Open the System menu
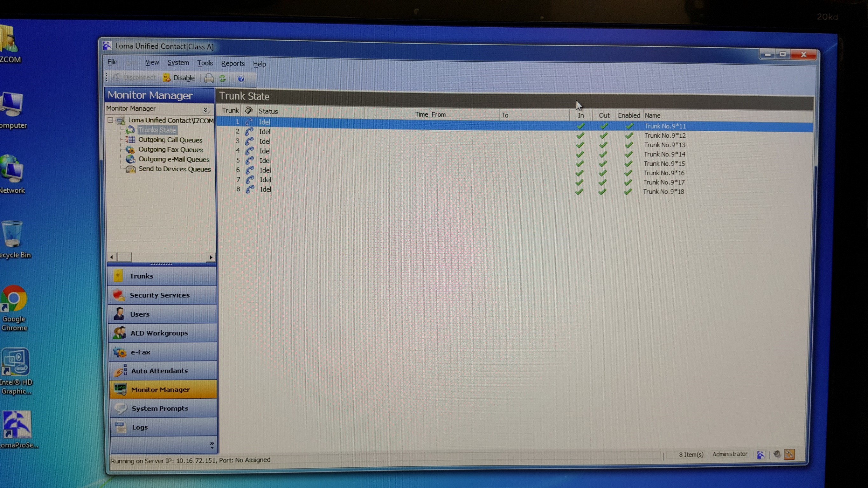 (178, 63)
